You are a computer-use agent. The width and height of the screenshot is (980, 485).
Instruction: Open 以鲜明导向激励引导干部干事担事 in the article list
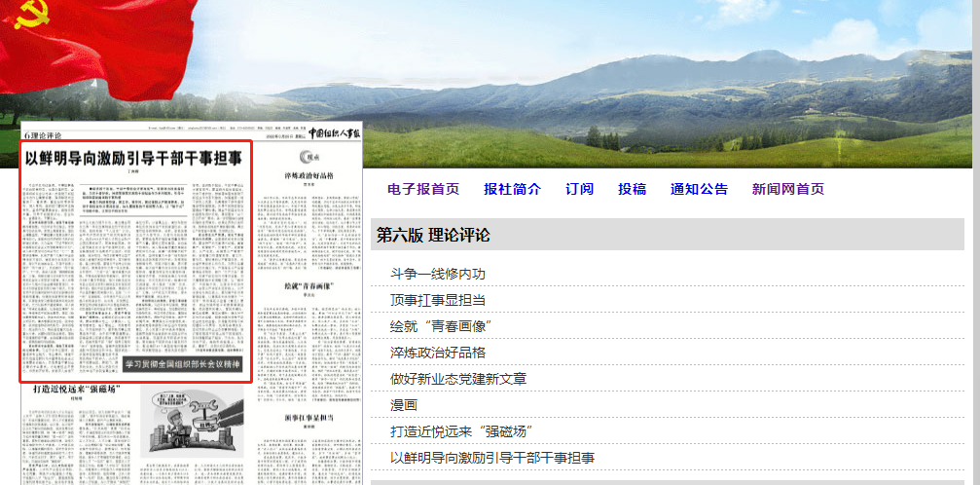tap(492, 458)
